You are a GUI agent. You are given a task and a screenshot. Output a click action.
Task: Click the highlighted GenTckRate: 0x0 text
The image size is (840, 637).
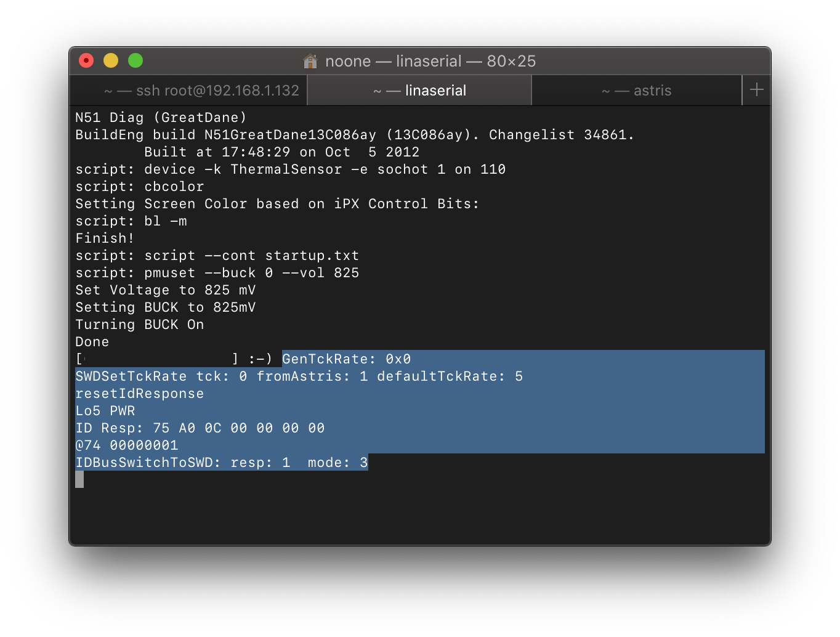click(x=347, y=359)
